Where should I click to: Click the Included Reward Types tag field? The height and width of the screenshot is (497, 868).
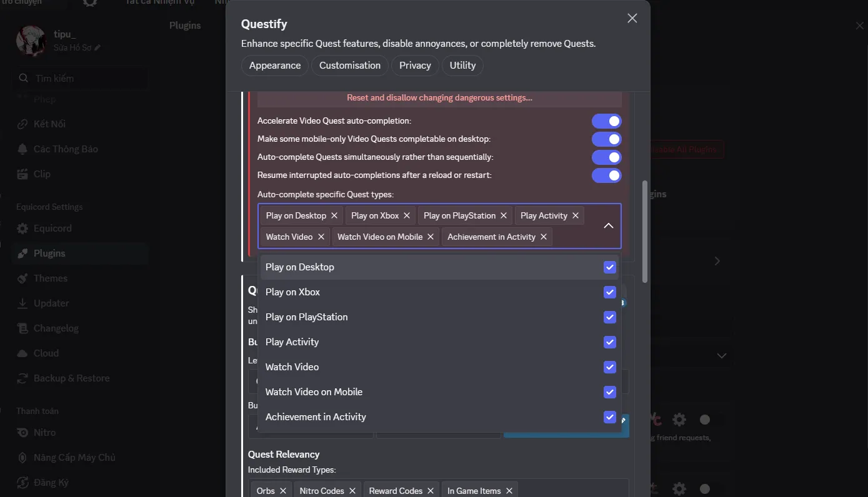438,490
